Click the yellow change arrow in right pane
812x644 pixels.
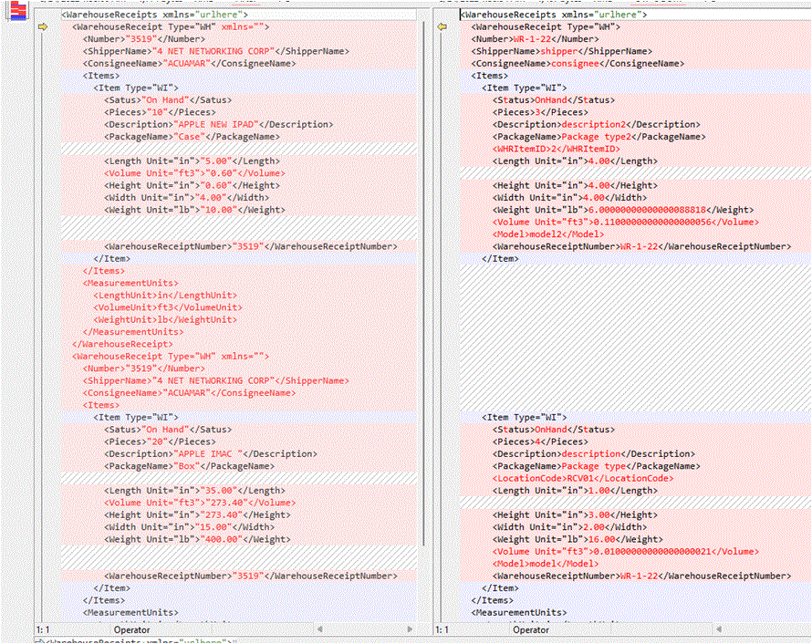coord(442,26)
